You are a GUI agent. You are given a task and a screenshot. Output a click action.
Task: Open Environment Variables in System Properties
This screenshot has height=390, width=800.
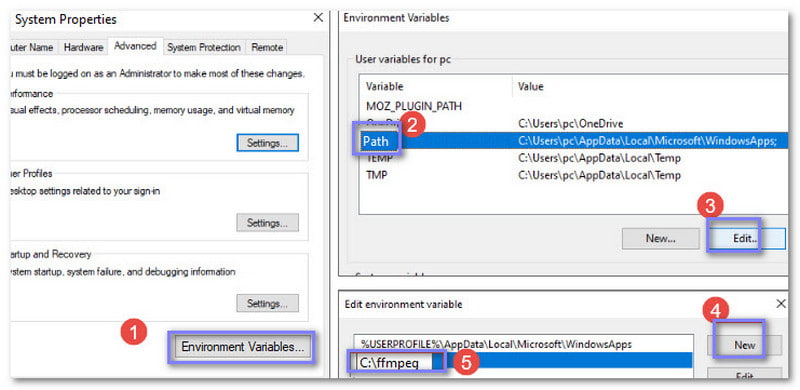pyautogui.click(x=242, y=347)
